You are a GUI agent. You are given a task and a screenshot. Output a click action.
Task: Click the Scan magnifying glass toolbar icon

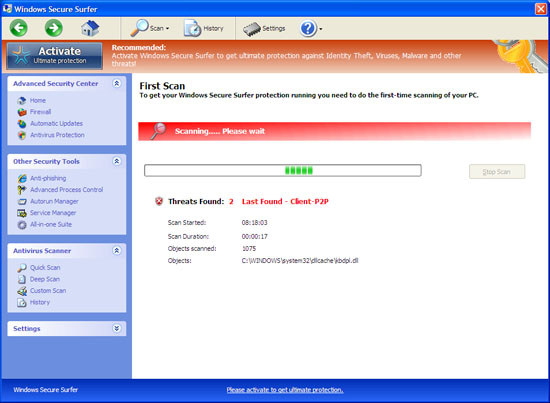pos(140,28)
